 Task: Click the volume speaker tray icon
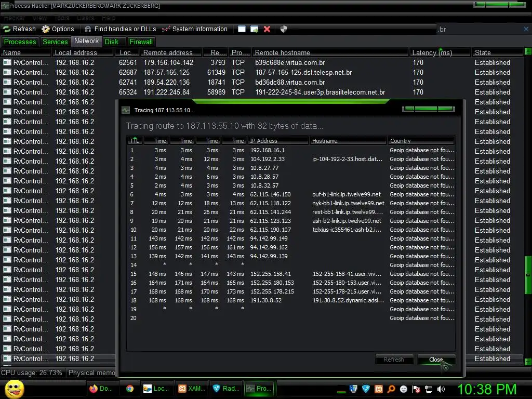pos(441,389)
